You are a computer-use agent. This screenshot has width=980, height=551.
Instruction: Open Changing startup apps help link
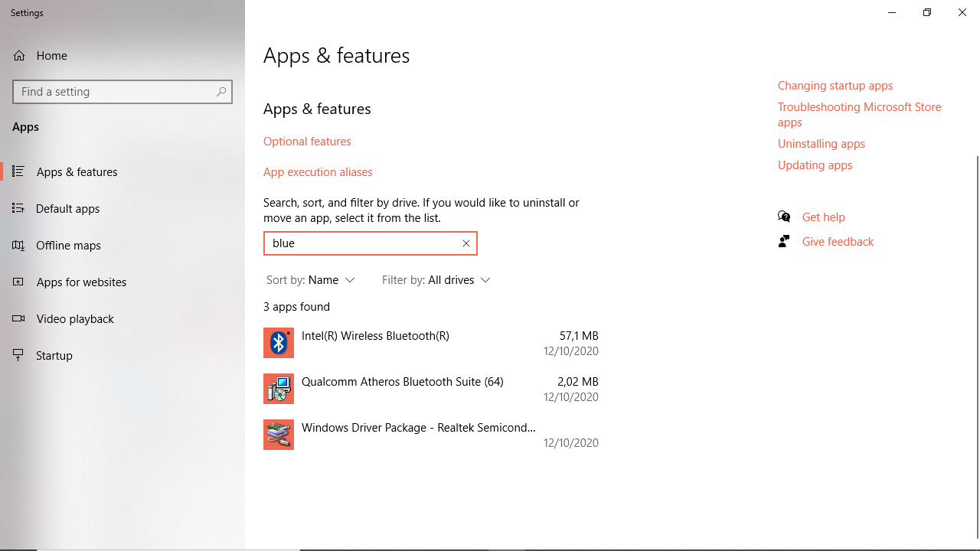(x=835, y=85)
